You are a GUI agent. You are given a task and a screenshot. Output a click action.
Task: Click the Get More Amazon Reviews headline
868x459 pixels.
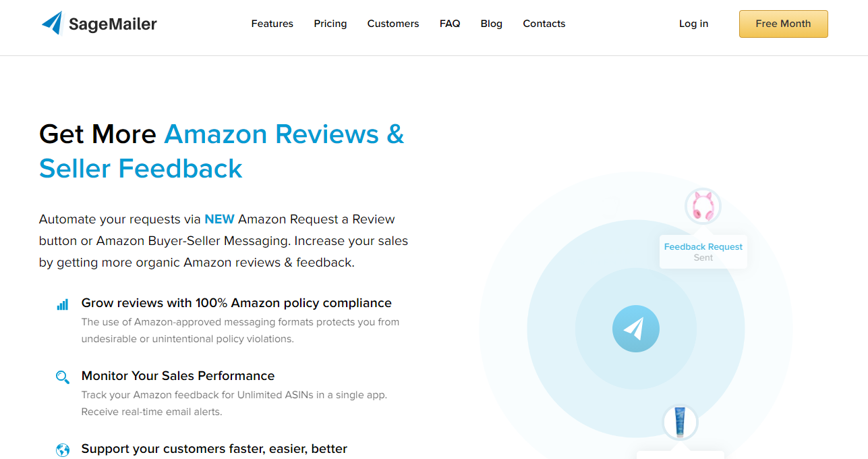pyautogui.click(x=222, y=151)
